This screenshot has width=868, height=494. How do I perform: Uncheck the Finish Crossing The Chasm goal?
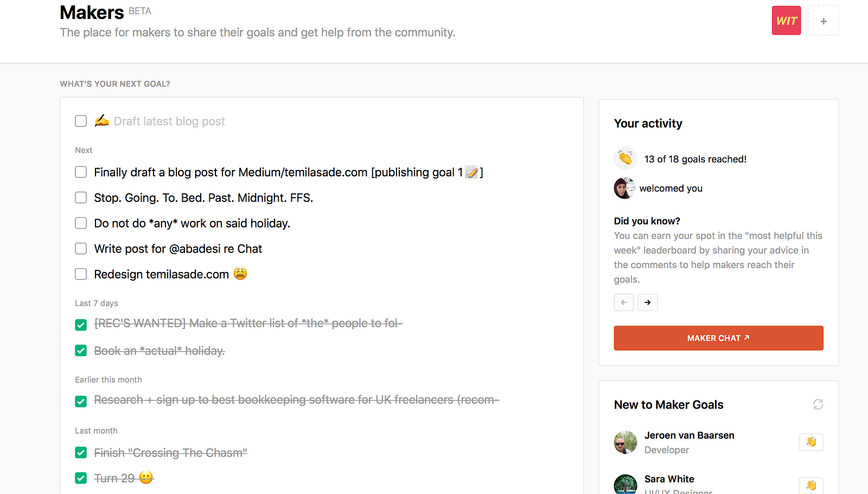[81, 453]
